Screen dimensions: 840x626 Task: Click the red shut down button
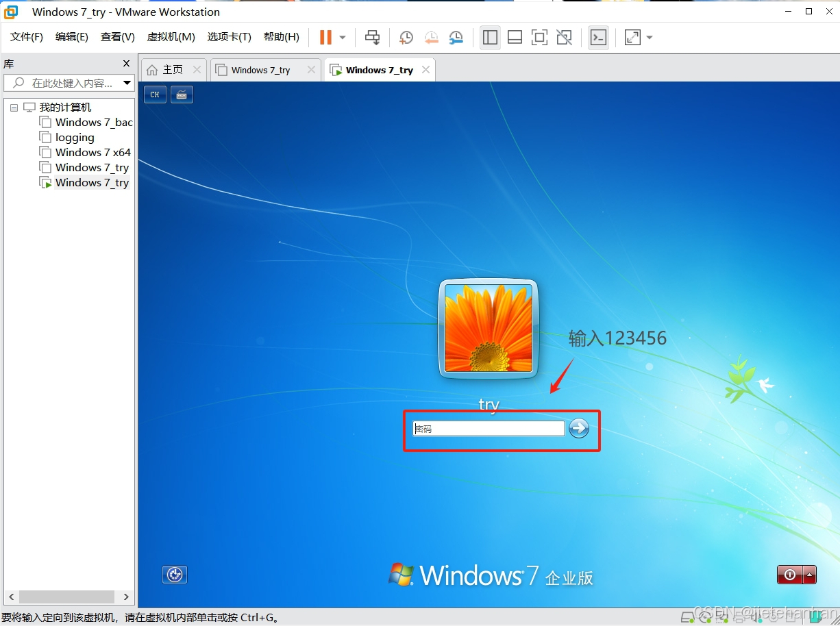790,575
